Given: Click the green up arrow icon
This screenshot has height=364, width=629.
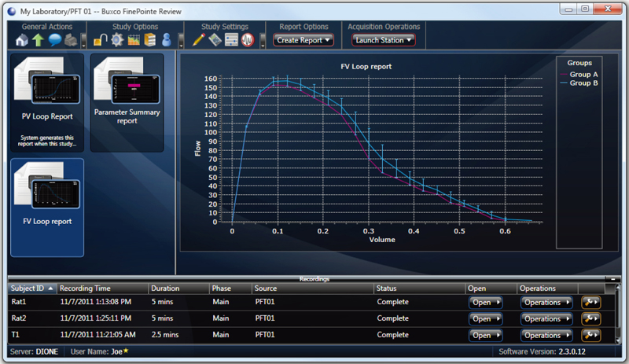Looking at the screenshot, I should (39, 40).
